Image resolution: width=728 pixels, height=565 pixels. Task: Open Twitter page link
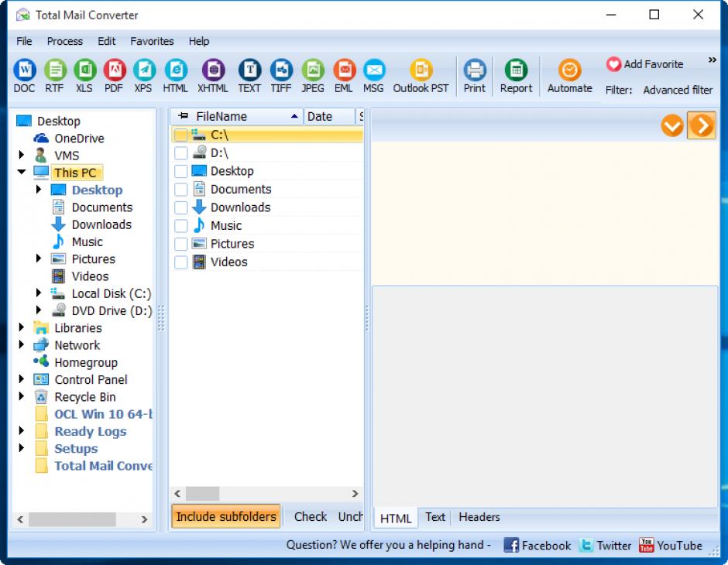coord(606,545)
